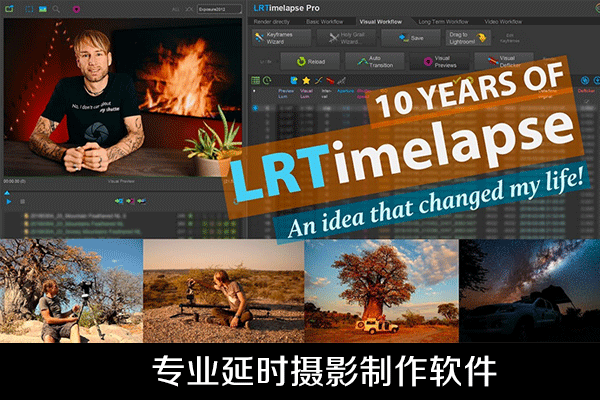Open the Video Workflow tab
The height and width of the screenshot is (400, 600).
tap(503, 22)
